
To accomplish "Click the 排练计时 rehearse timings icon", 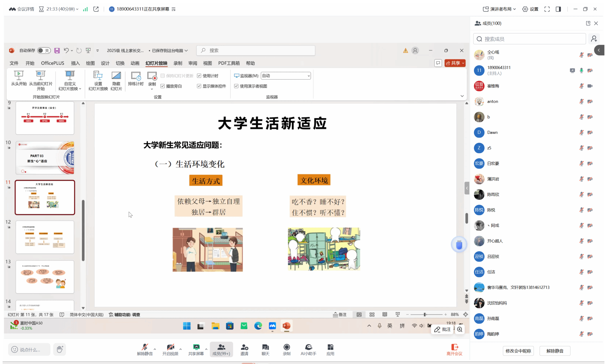I will click(x=136, y=76).
